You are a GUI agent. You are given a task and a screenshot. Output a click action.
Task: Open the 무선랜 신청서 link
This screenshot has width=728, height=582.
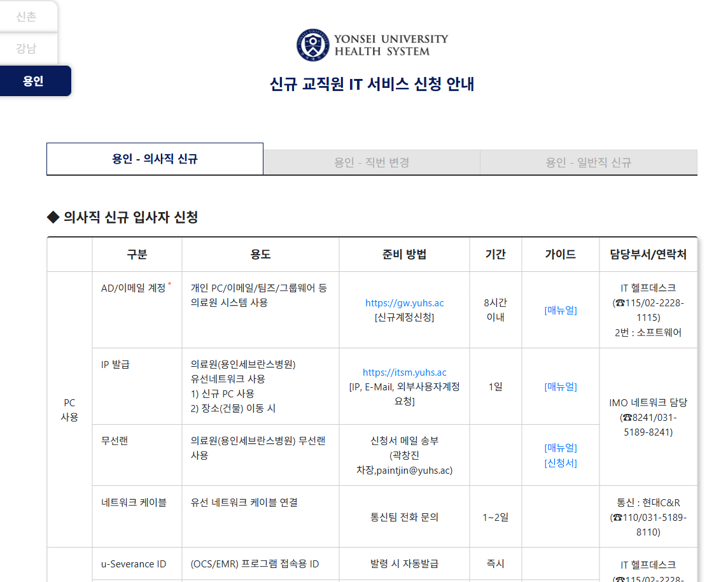point(561,463)
